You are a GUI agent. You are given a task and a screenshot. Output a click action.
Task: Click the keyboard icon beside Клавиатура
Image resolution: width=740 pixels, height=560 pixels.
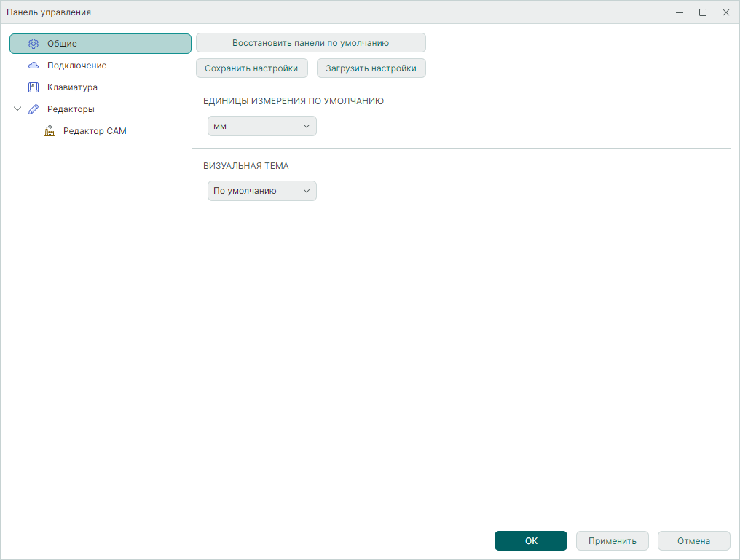click(34, 87)
